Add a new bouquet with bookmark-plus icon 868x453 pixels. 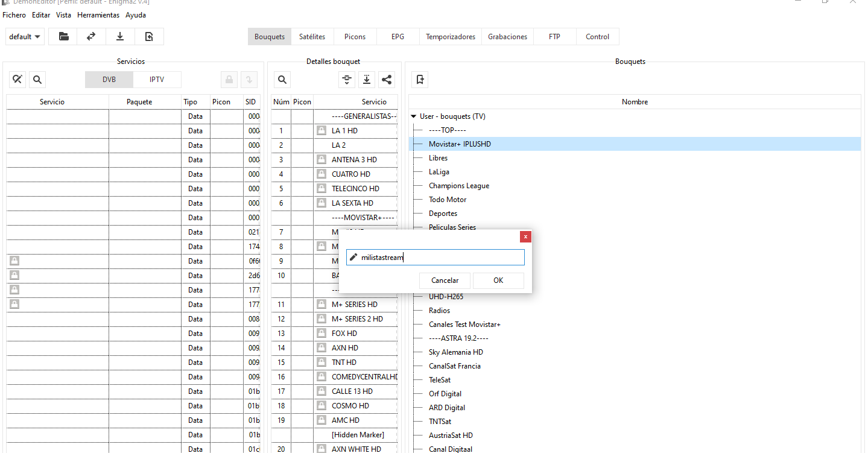point(420,79)
